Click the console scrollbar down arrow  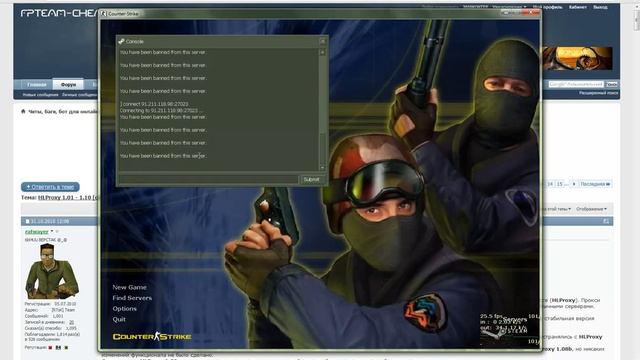[x=322, y=168]
